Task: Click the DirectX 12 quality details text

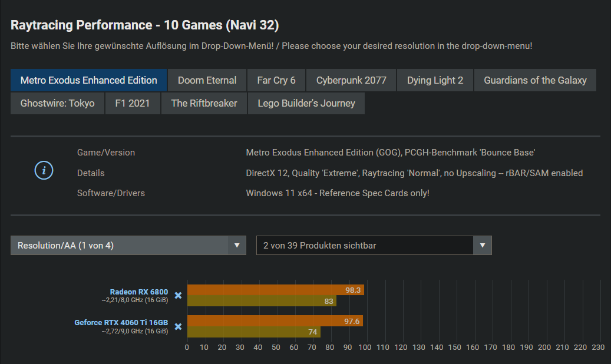Action: tap(414, 173)
